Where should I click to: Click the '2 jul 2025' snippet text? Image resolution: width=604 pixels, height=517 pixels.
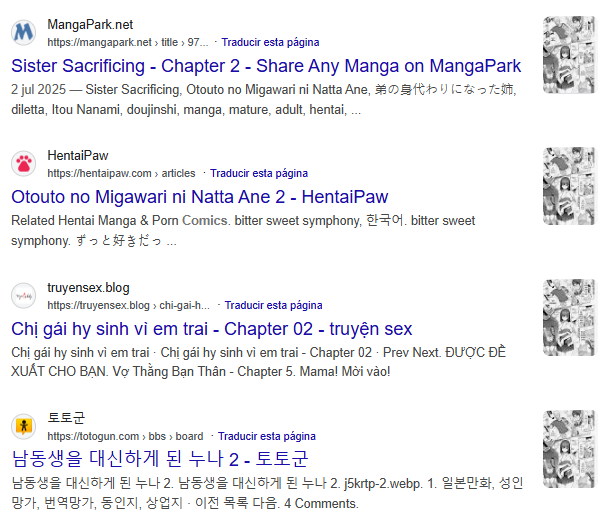tap(39, 89)
